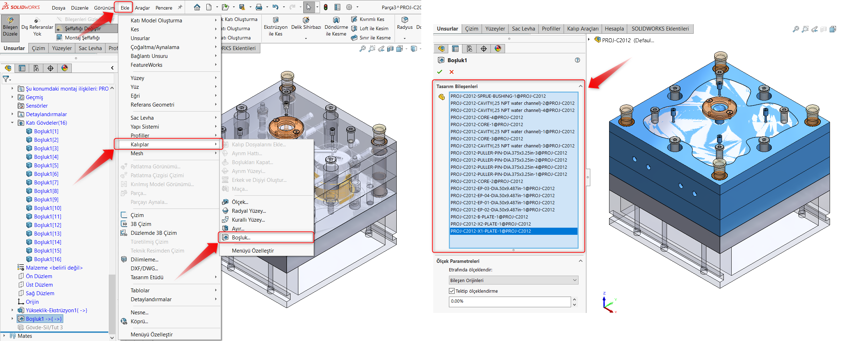868x341 pixels.
Task: Open the Ekle menu
Action: [125, 7]
